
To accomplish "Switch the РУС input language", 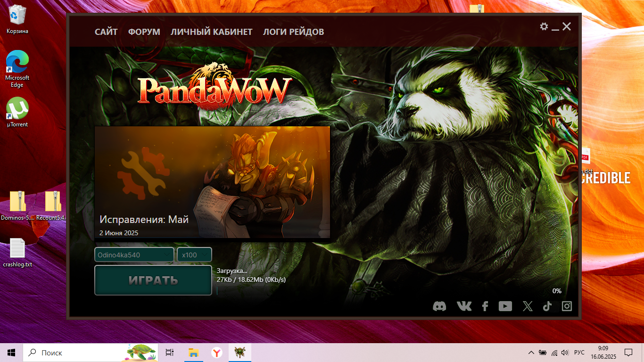I will [x=579, y=353].
